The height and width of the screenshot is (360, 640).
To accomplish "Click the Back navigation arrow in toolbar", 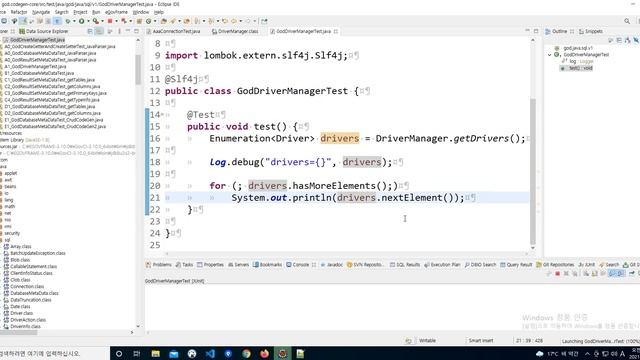I will click(x=234, y=21).
